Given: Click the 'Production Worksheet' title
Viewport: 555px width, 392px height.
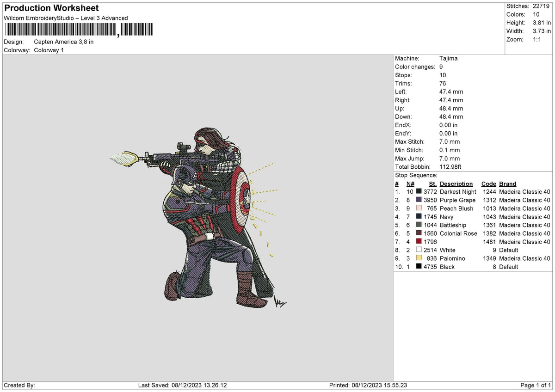Looking at the screenshot, I should (51, 8).
